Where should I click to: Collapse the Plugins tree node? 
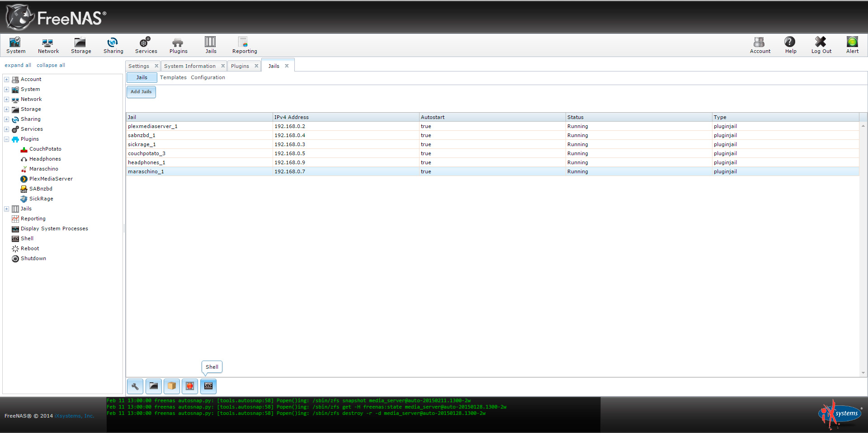7,139
